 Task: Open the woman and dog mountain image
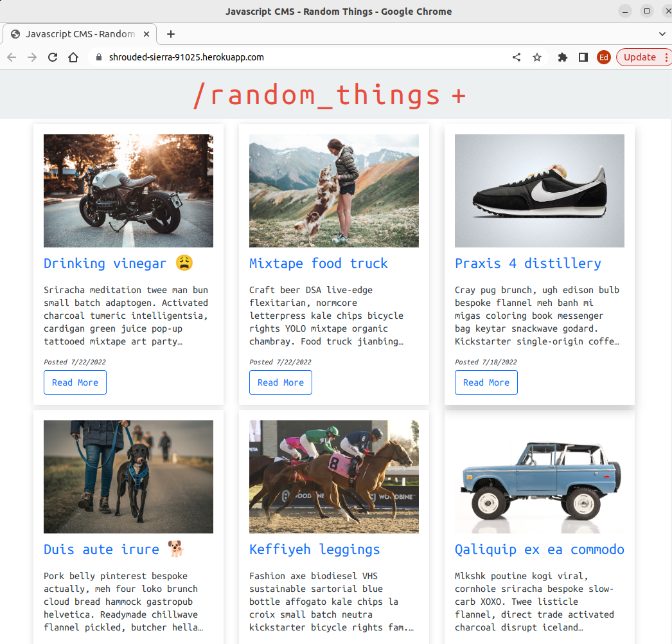(334, 191)
